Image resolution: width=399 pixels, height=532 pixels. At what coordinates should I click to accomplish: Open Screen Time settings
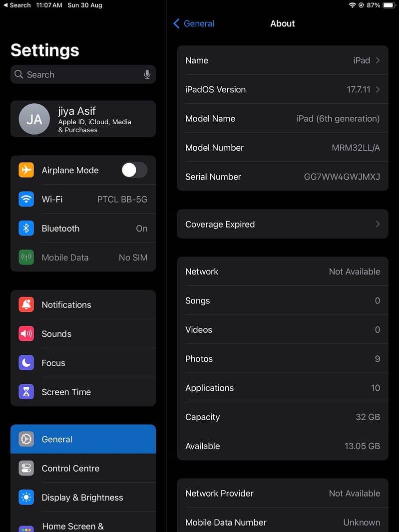(x=83, y=392)
